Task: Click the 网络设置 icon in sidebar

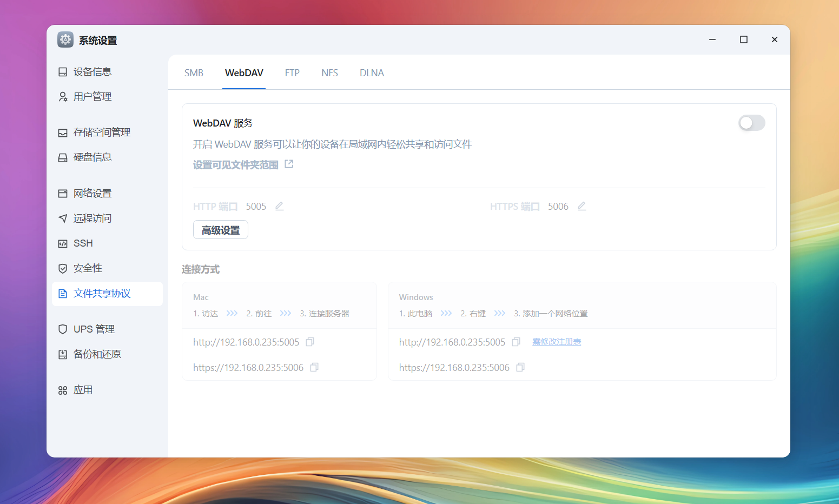Action: tap(63, 194)
